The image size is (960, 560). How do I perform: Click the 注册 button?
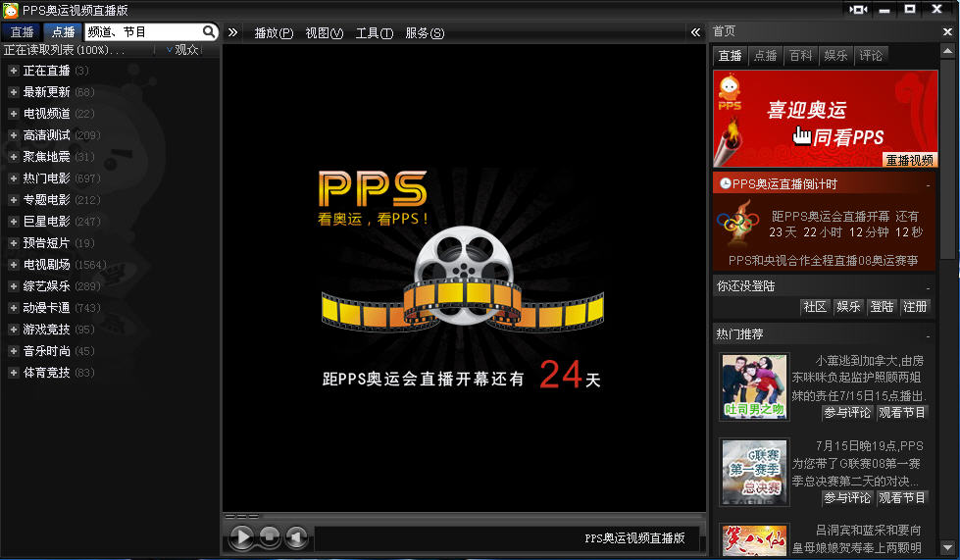pyautogui.click(x=915, y=307)
